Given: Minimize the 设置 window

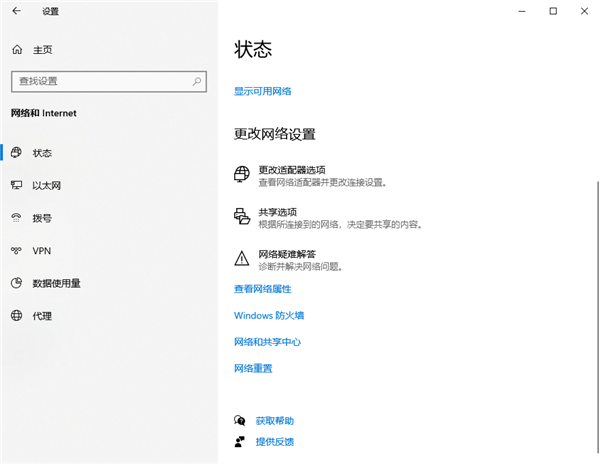Looking at the screenshot, I should coord(522,11).
